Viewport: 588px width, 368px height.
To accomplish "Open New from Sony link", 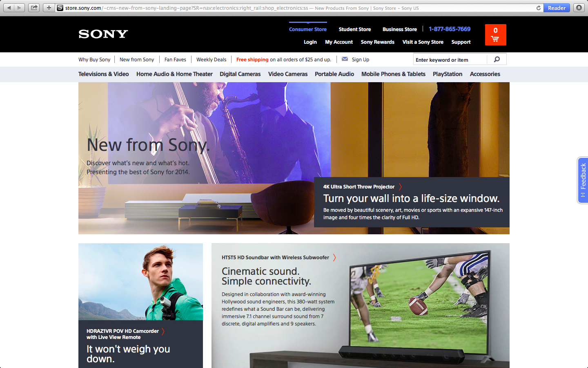I will (137, 59).
